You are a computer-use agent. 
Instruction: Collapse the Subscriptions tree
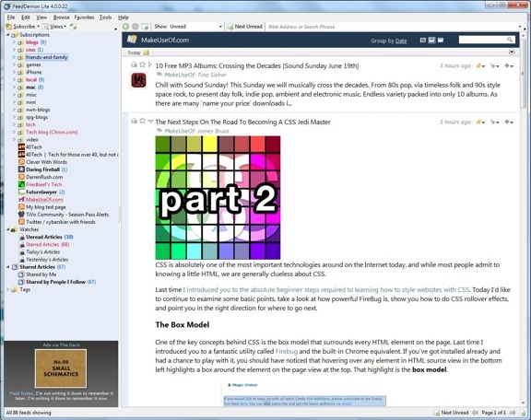(7, 35)
